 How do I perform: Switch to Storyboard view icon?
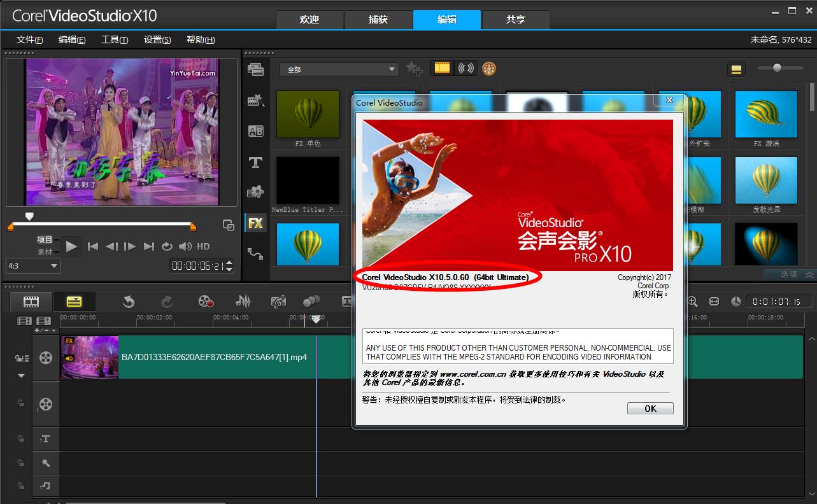pyautogui.click(x=31, y=302)
